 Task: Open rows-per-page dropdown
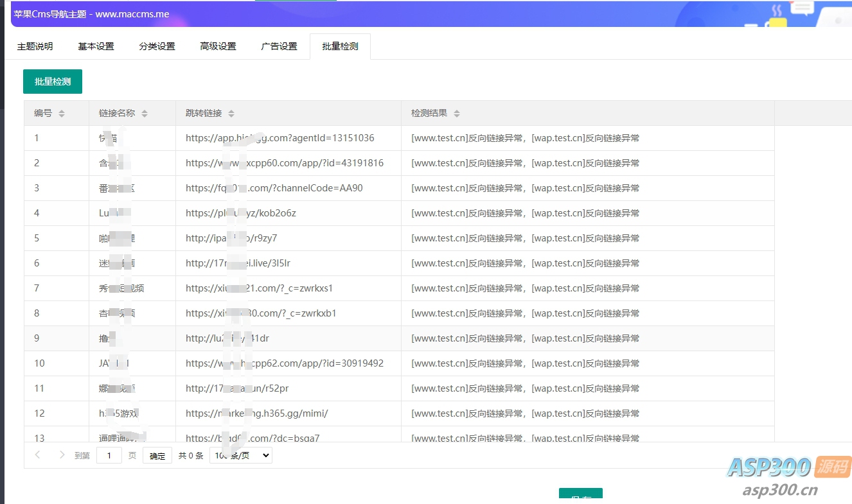(241, 456)
